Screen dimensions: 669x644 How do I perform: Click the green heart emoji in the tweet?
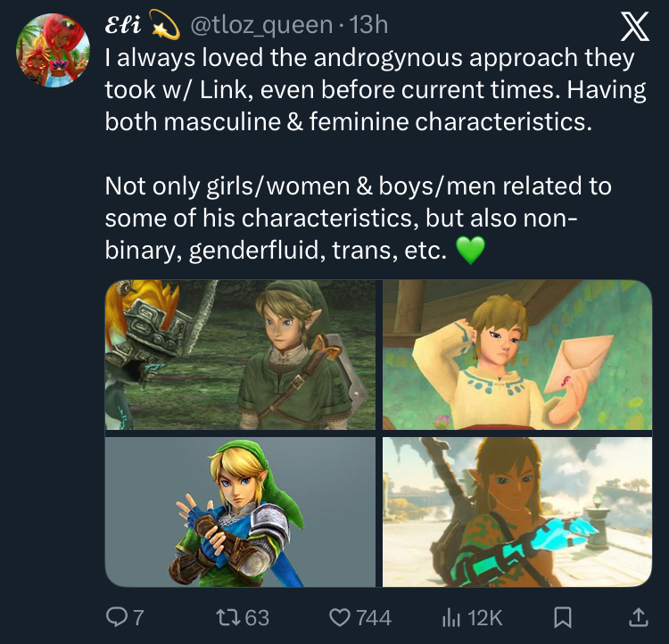(x=470, y=252)
